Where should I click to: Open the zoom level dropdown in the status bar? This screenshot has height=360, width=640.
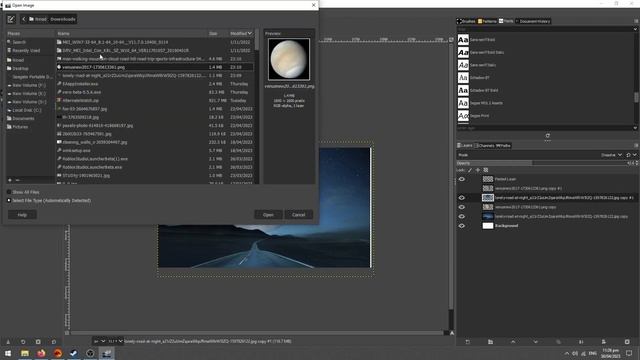coord(115,341)
